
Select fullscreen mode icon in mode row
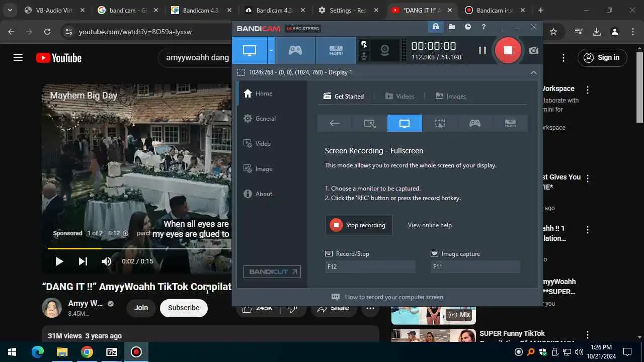coord(405,123)
